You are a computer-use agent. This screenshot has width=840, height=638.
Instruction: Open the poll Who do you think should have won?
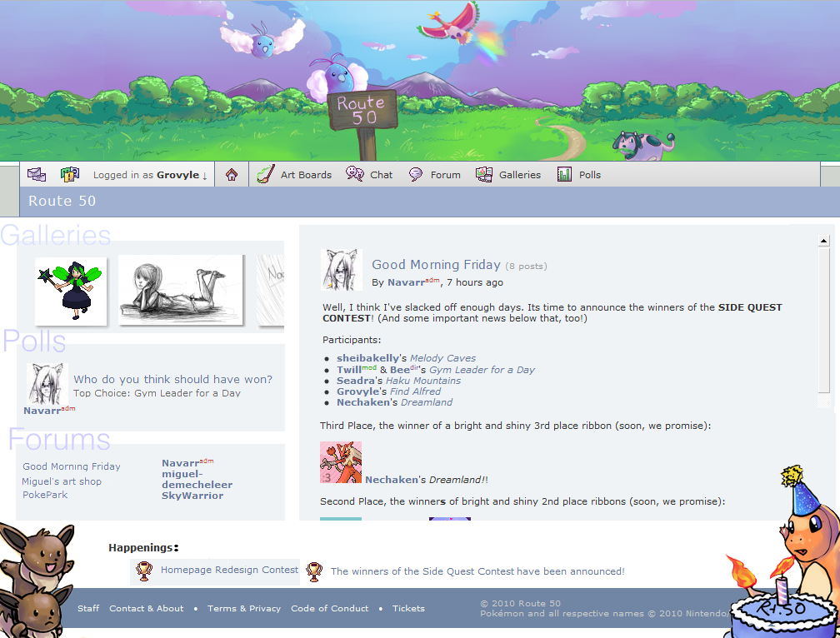pyautogui.click(x=172, y=379)
